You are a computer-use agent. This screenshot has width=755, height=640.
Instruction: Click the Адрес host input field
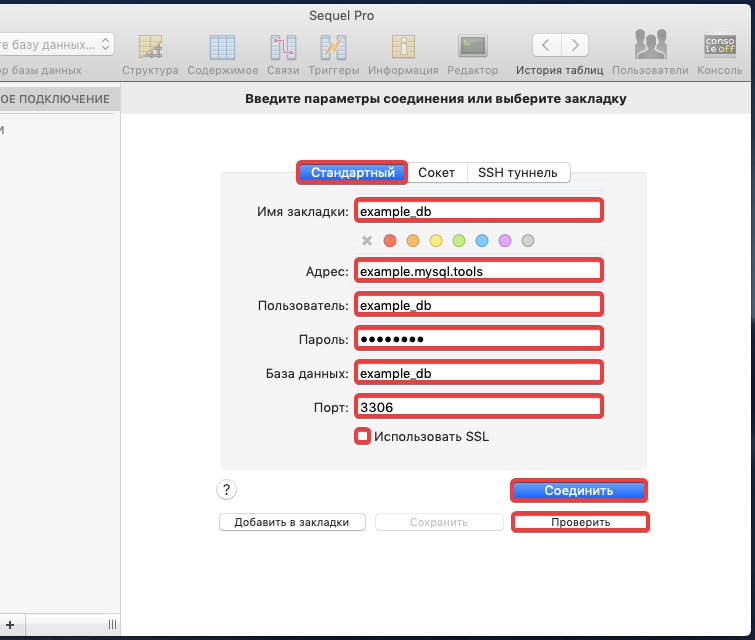pos(478,270)
